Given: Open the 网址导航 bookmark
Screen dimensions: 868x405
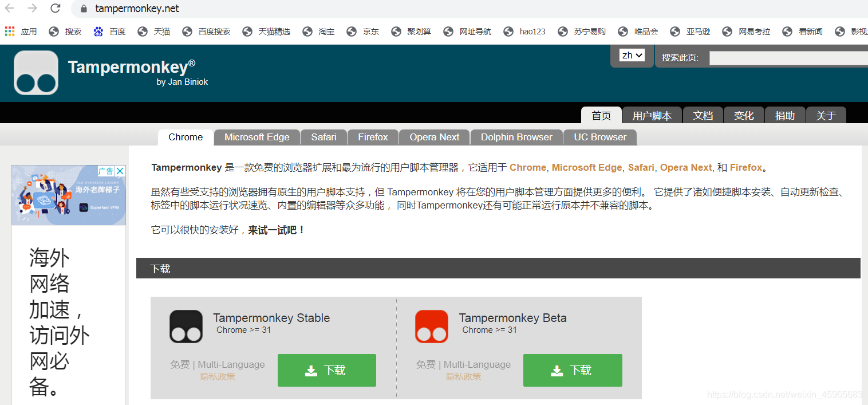Looking at the screenshot, I should coord(468,32).
